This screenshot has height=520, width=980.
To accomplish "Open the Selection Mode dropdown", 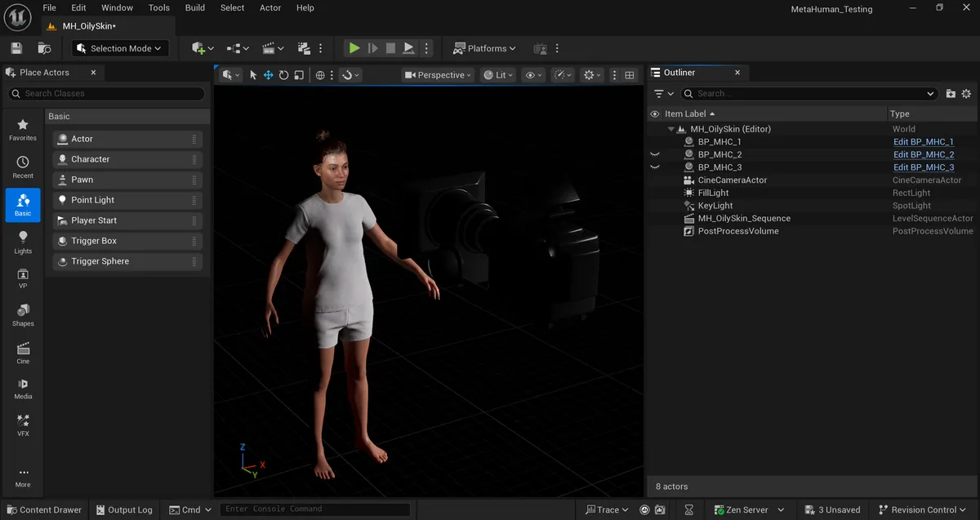I will pyautogui.click(x=120, y=48).
